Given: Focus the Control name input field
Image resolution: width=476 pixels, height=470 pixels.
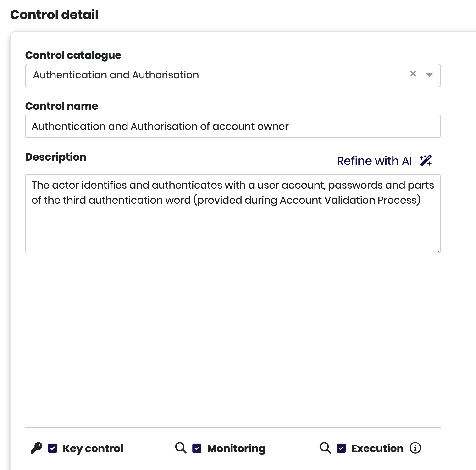Looking at the screenshot, I should [x=232, y=126].
